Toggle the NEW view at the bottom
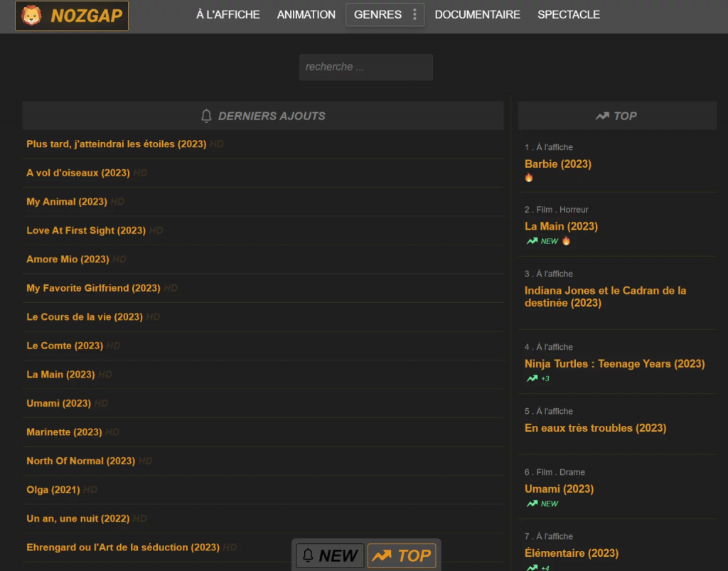Image resolution: width=728 pixels, height=571 pixels. pyautogui.click(x=329, y=555)
